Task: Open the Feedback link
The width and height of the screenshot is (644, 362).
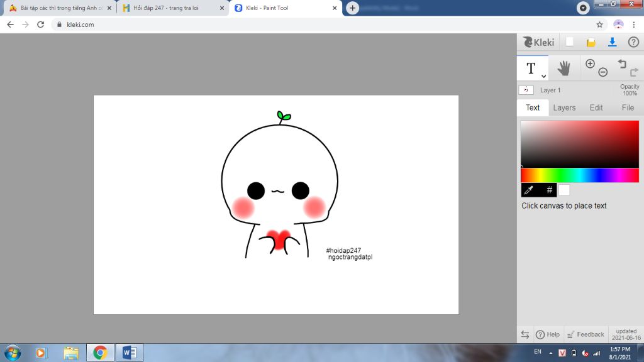Action: [x=586, y=334]
